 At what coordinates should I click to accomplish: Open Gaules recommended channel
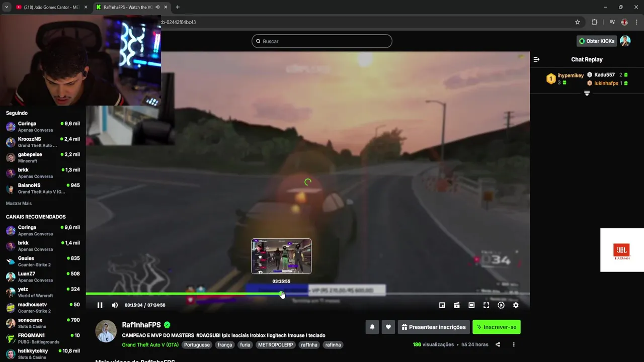click(43, 261)
